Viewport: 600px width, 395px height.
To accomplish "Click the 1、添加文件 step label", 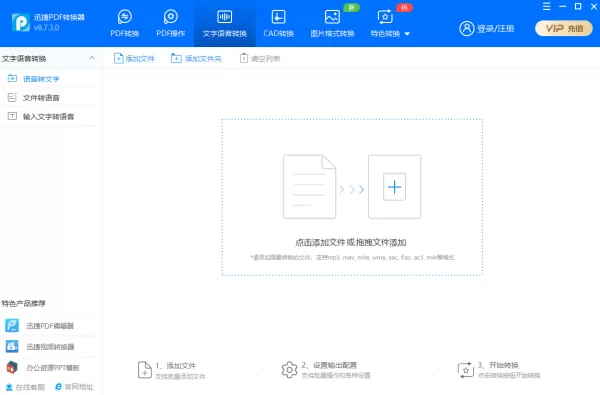I will click(176, 366).
